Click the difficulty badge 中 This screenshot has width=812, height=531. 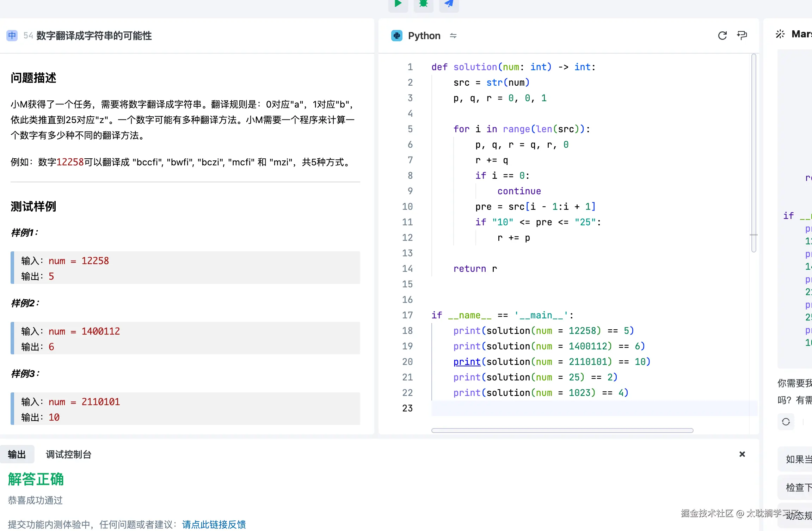pos(12,36)
